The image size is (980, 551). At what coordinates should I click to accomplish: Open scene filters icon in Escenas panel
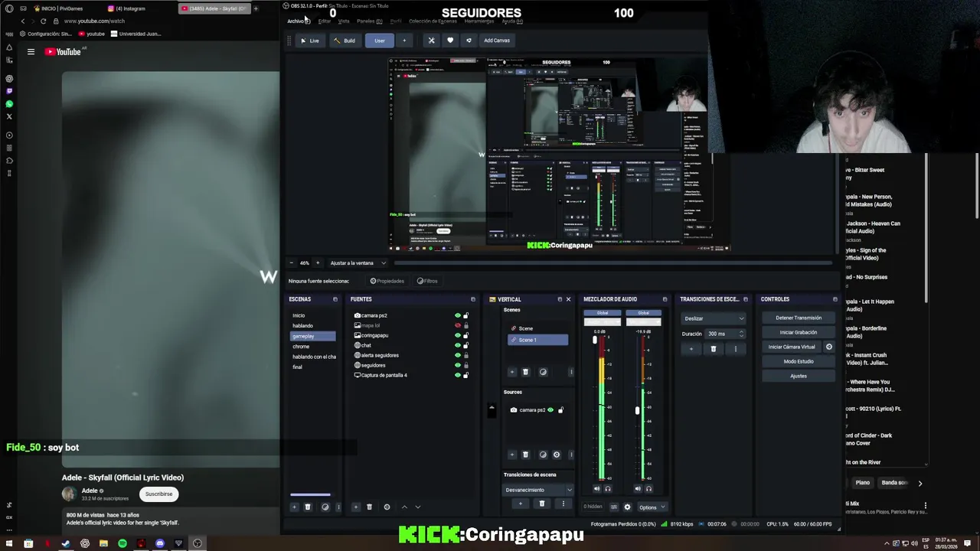coord(325,507)
